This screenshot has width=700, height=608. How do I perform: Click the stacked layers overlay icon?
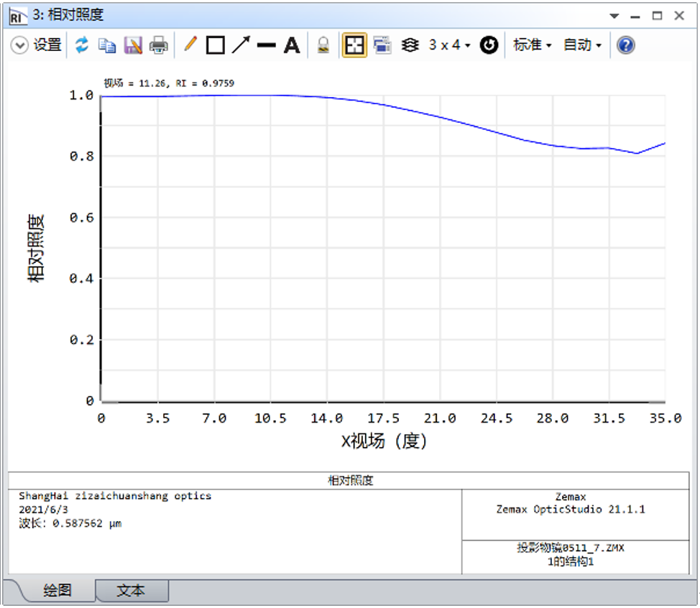tap(410, 45)
